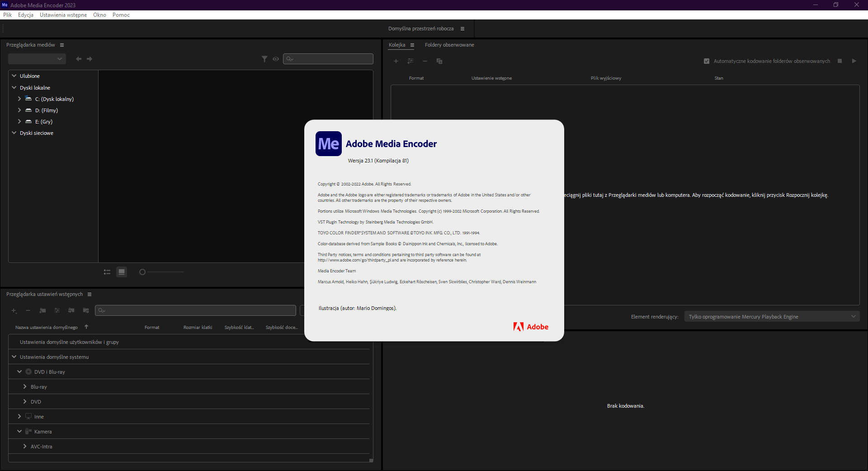
Task: Duplicate the selected queue item
Action: coord(439,61)
